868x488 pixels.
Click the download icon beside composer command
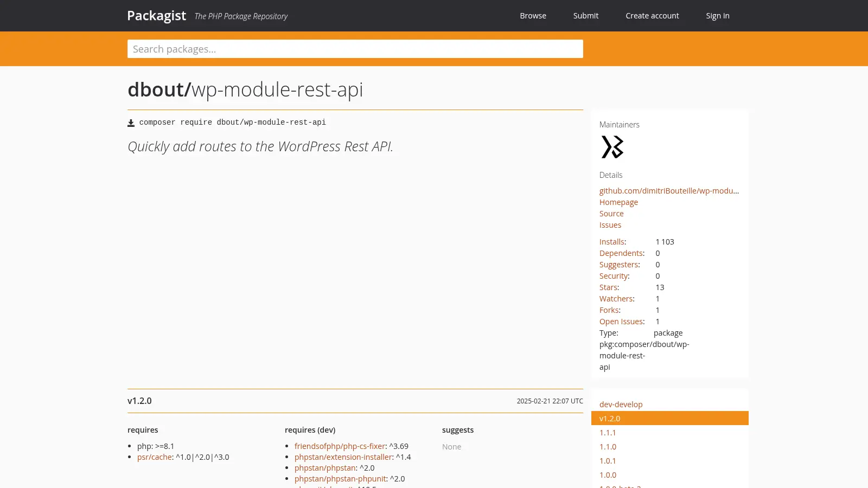(x=131, y=123)
